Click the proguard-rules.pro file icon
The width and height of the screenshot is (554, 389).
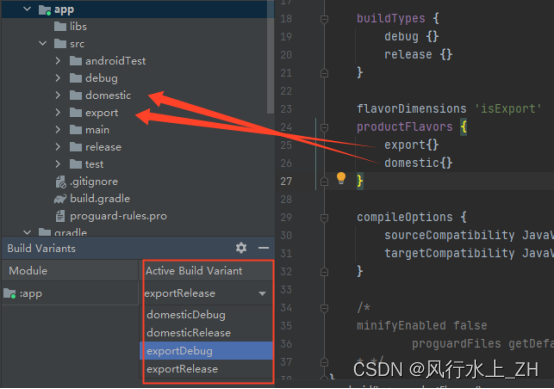(60, 216)
